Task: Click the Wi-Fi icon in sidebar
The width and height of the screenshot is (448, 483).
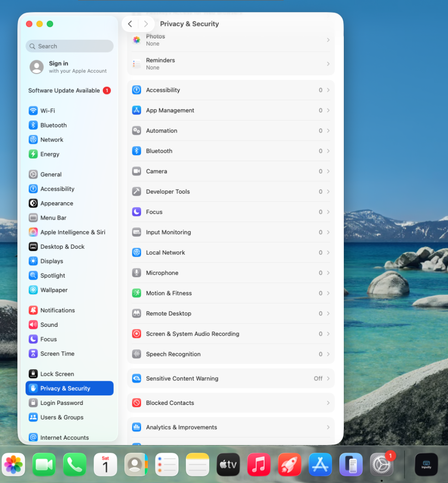Action: pos(33,110)
